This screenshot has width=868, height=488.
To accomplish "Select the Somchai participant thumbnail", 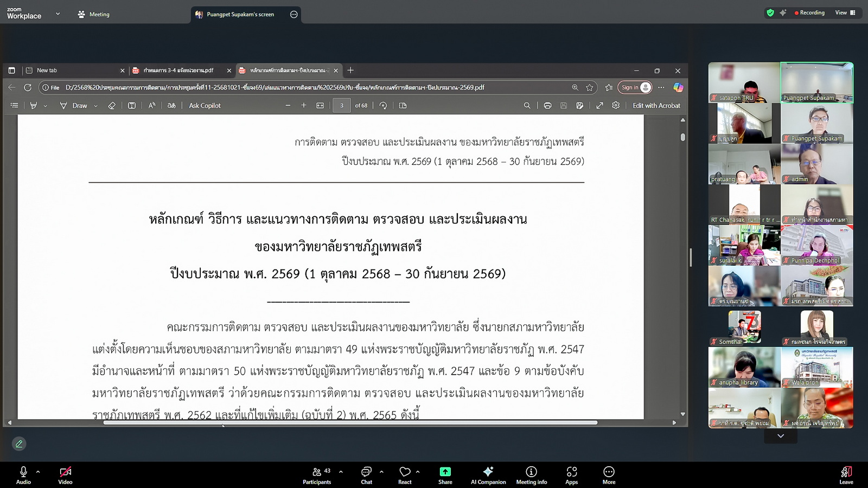I will pyautogui.click(x=744, y=327).
